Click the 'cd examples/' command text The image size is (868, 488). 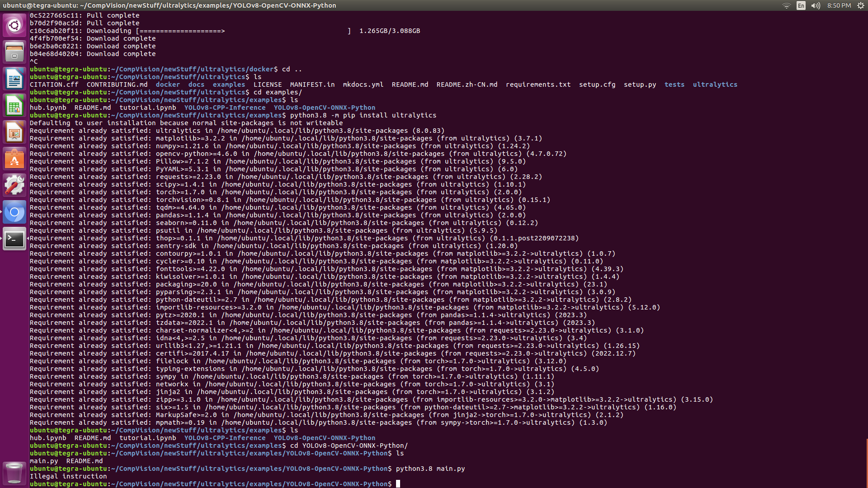pyautogui.click(x=278, y=92)
